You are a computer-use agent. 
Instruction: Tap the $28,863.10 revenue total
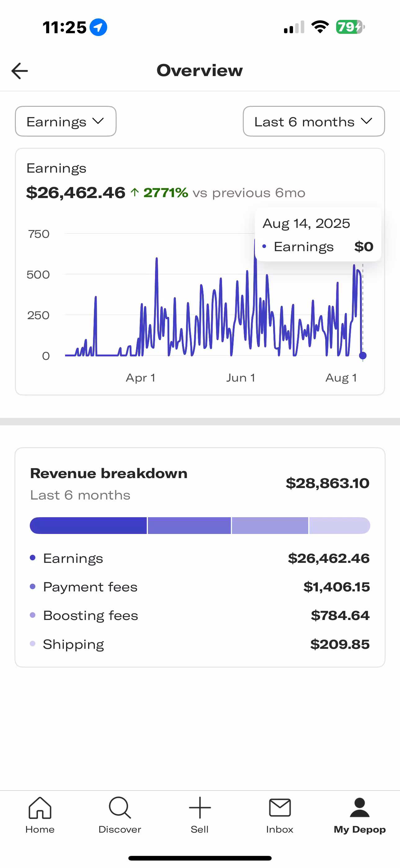pyautogui.click(x=327, y=483)
